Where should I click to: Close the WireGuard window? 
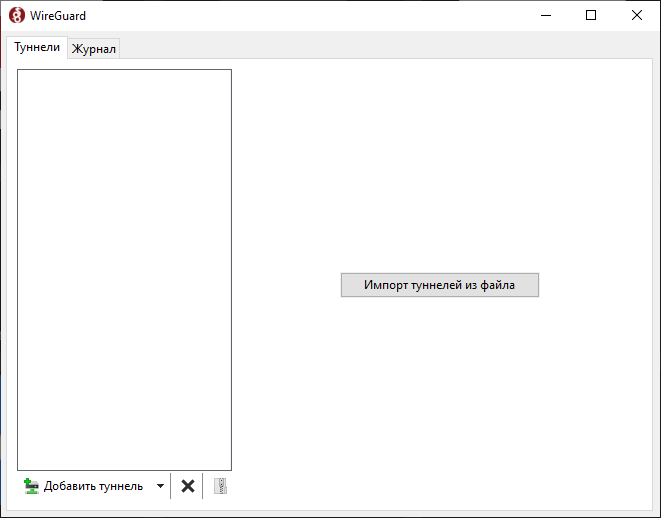pyautogui.click(x=637, y=15)
